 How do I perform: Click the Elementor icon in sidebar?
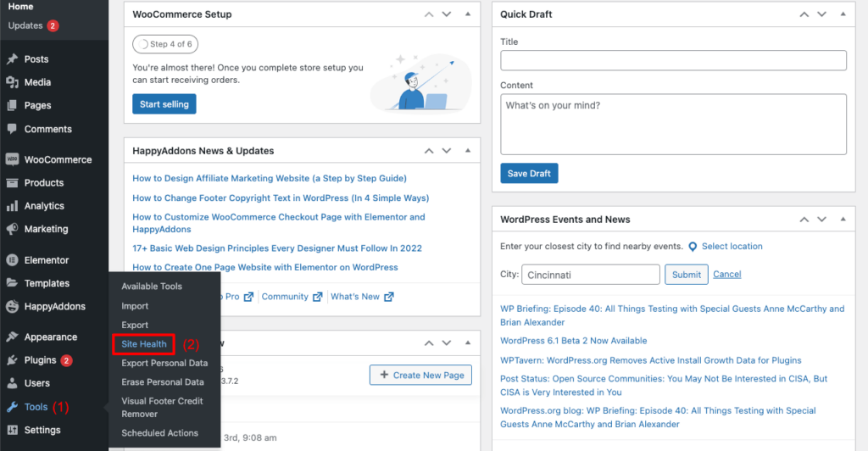coord(12,260)
